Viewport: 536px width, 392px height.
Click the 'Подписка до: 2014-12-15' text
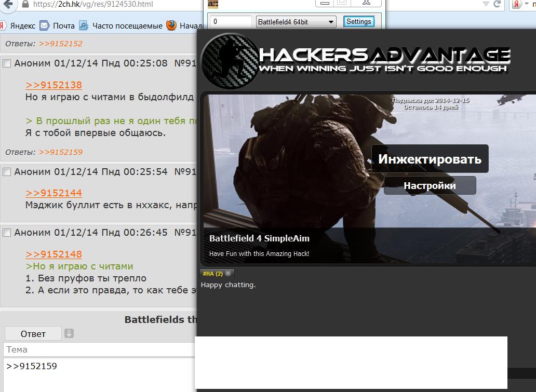[431, 100]
